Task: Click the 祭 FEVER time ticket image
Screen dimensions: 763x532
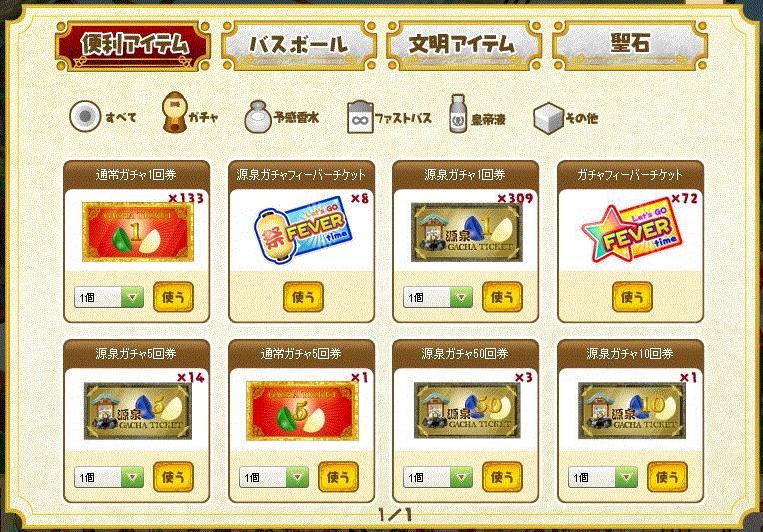Action: (x=302, y=231)
